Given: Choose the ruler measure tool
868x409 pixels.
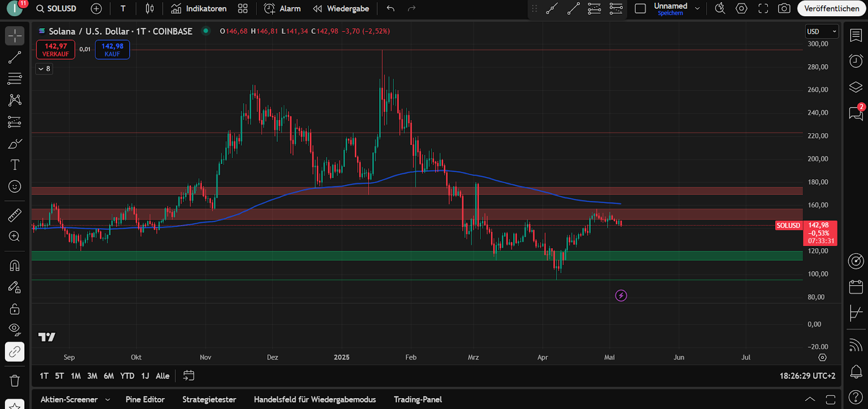Looking at the screenshot, I should [15, 215].
